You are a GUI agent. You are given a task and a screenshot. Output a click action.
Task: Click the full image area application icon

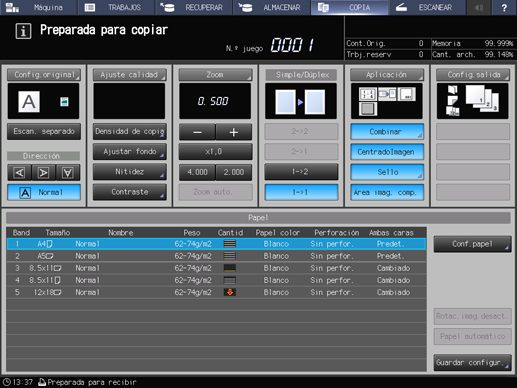(368, 109)
